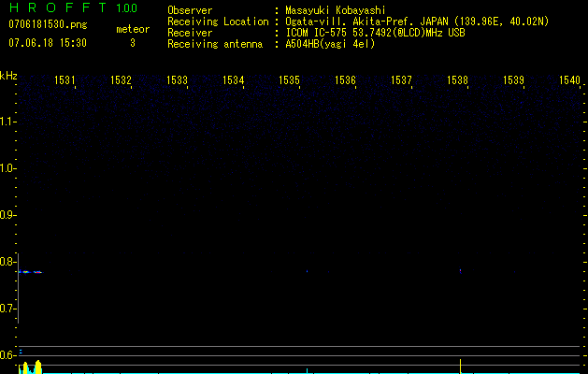This screenshot has width=588, height=374.
Task: Select observer name Masayuki Kobayashi
Action: click(x=336, y=10)
